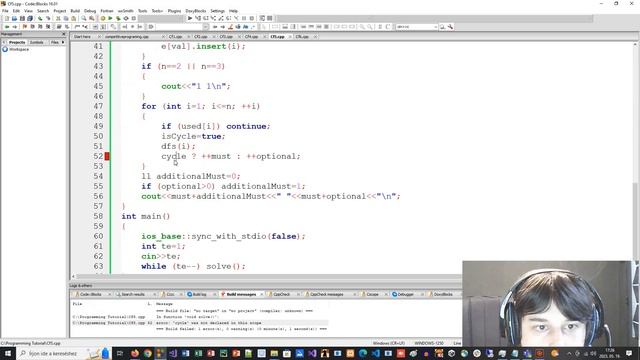The image size is (640, 360).
Task: Open the Build menu
Action: point(75,11)
